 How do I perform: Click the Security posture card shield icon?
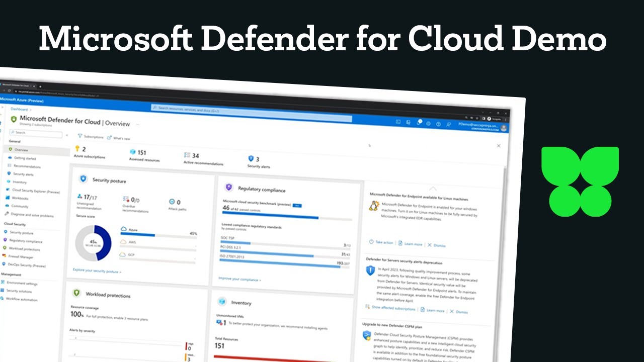point(84,179)
